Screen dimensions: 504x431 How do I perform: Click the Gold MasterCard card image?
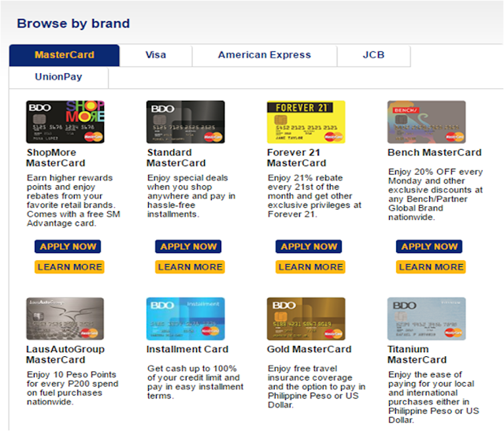pos(306,318)
